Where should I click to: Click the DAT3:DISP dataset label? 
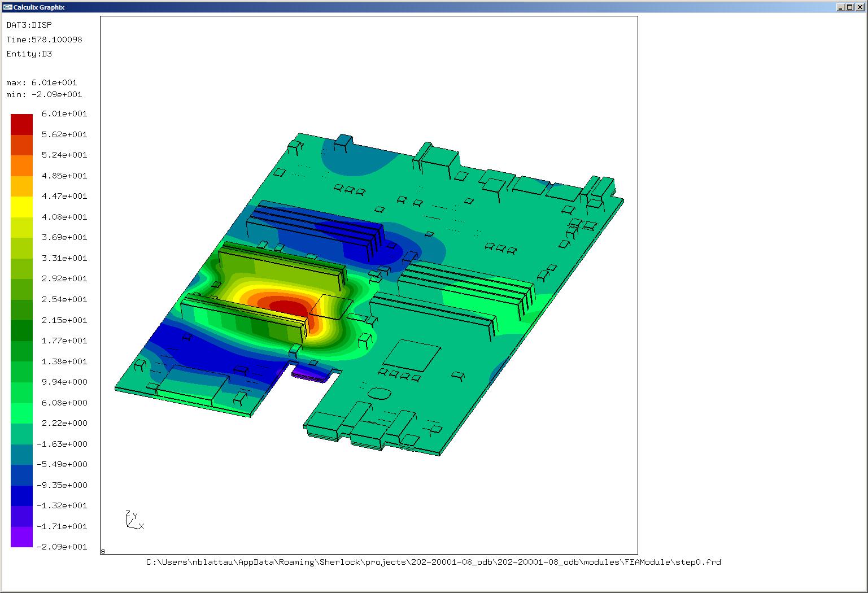pos(29,25)
